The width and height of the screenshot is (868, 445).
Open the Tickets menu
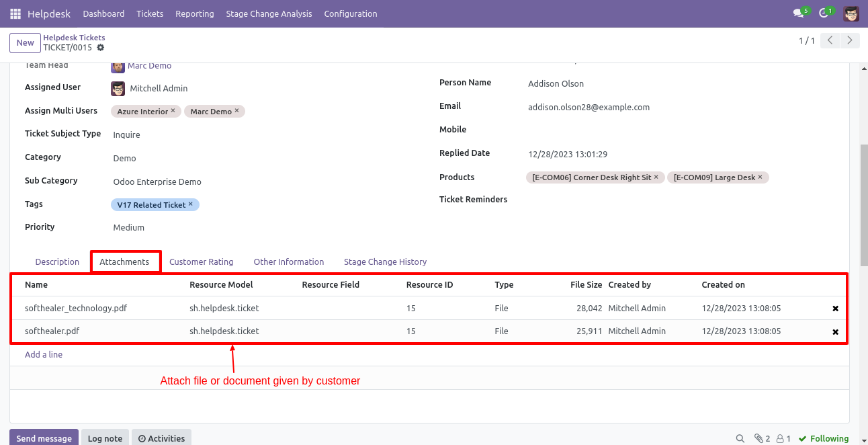(150, 13)
